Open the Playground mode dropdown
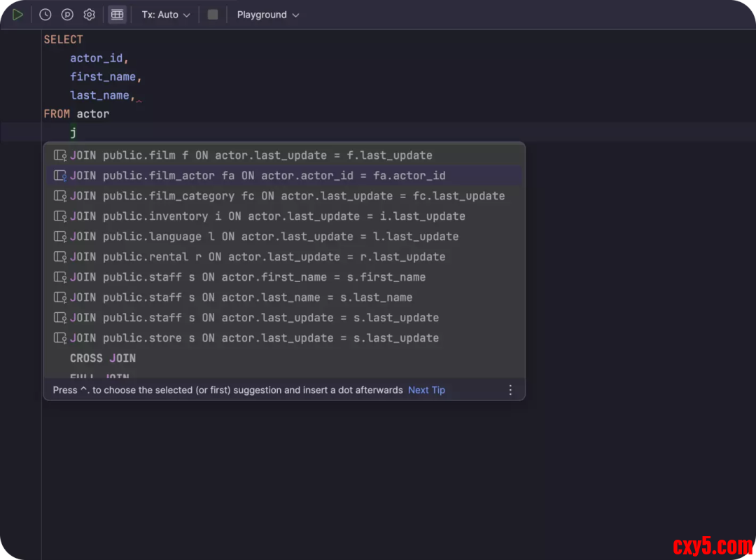The height and width of the screenshot is (560, 756). pyautogui.click(x=267, y=15)
